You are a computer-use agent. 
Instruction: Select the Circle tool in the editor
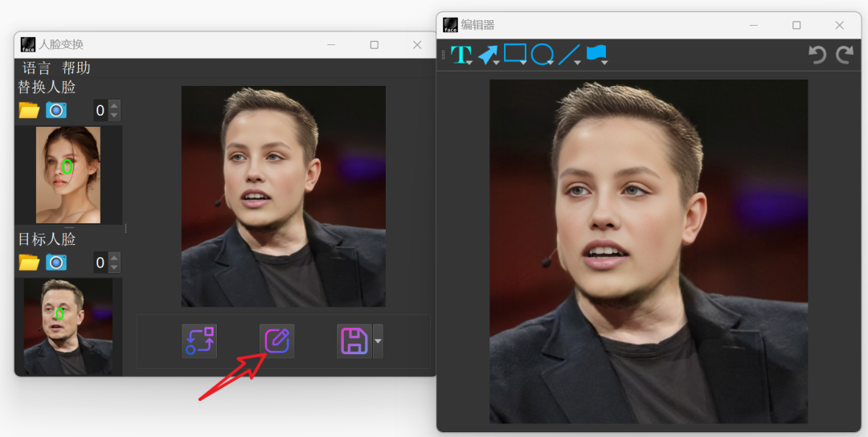point(542,54)
